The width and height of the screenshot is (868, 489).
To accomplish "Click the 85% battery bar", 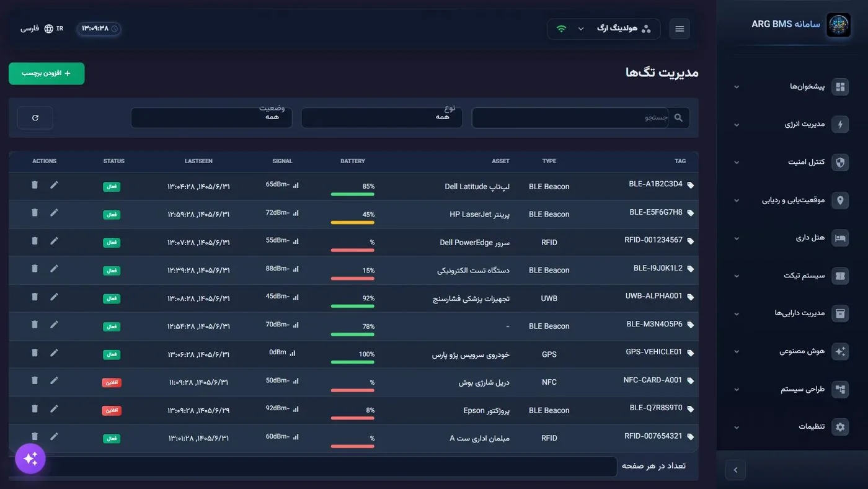I will pyautogui.click(x=352, y=194).
